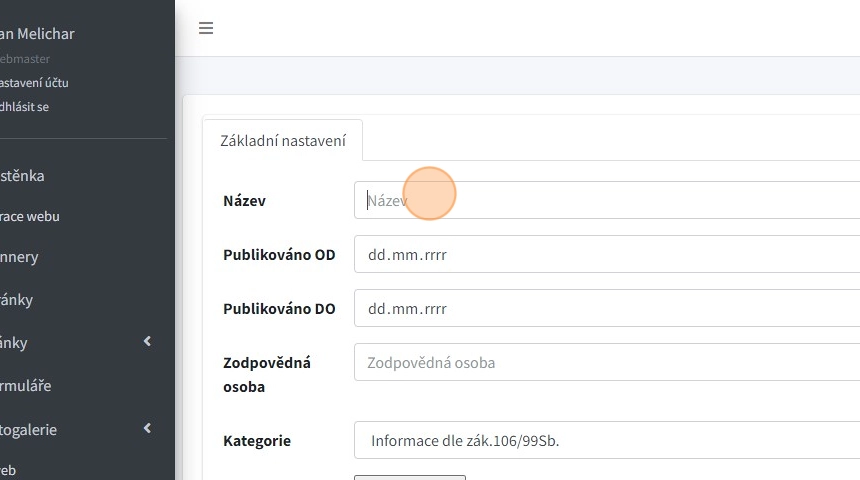Switch to the Základní nastavení tab
The image size is (860, 480).
282,141
